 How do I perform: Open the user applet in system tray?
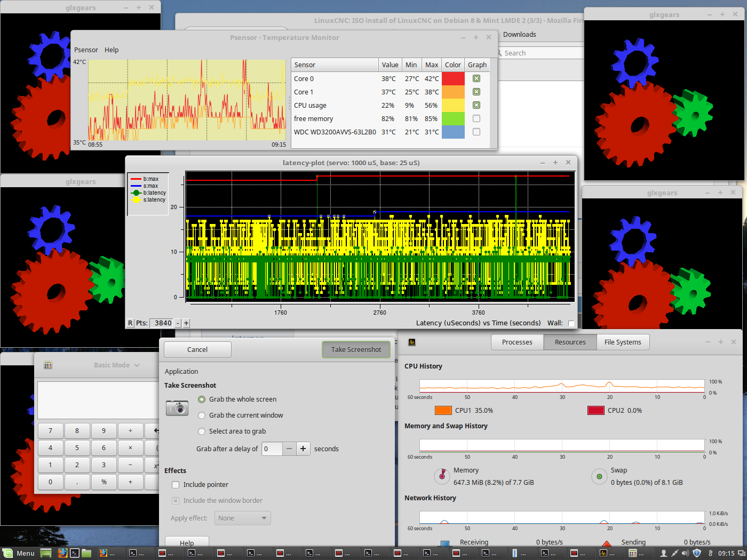point(664,553)
